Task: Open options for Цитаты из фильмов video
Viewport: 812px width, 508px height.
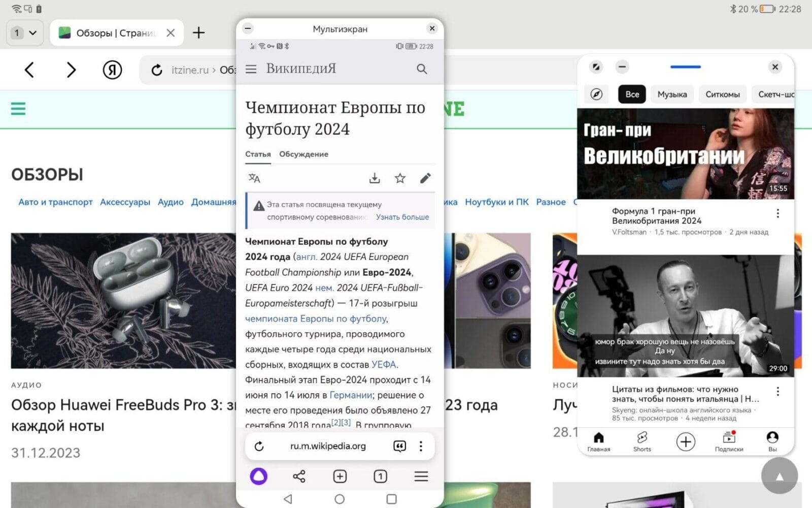Action: 777,391
